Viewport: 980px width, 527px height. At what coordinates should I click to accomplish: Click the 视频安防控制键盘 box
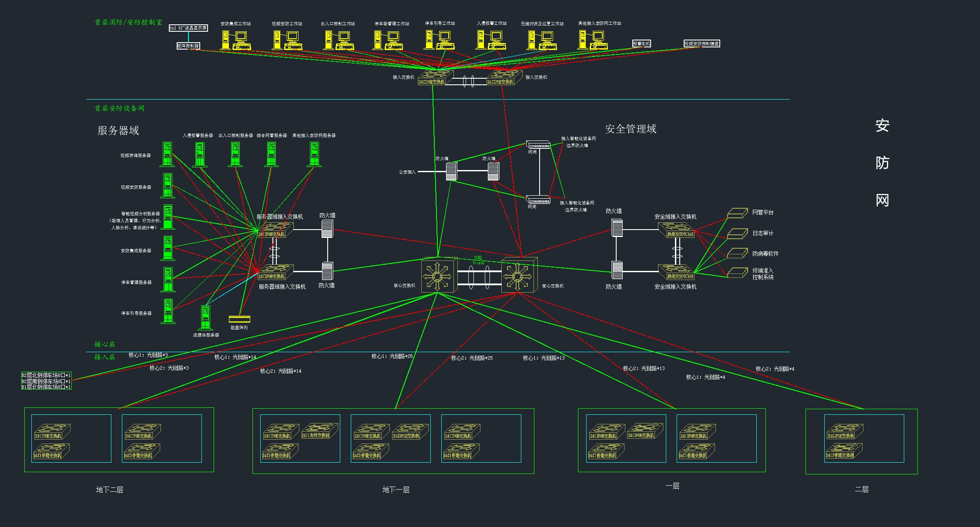[x=701, y=43]
